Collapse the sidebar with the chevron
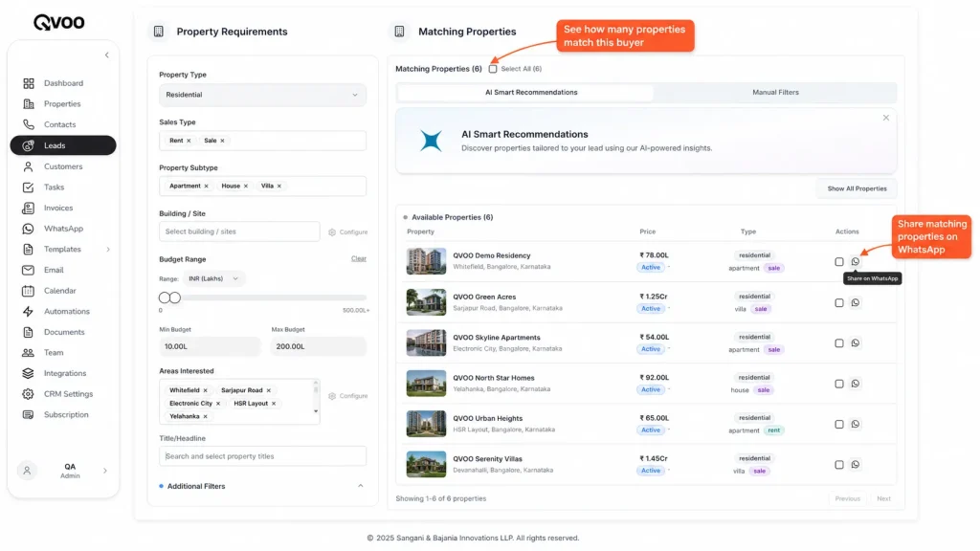 (107, 55)
